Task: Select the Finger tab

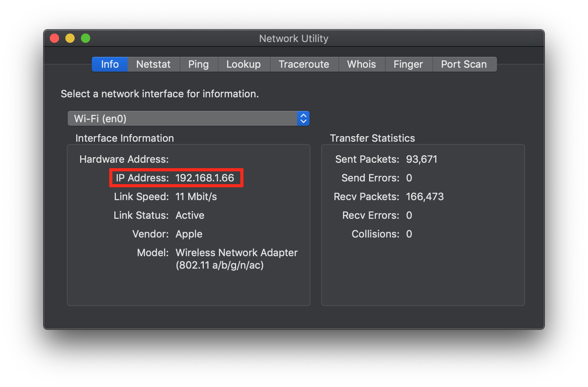Action: pyautogui.click(x=408, y=64)
